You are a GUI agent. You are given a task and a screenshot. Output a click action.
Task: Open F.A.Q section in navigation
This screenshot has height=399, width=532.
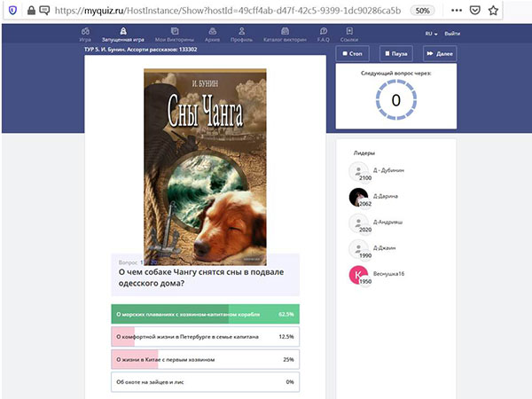coord(323,35)
